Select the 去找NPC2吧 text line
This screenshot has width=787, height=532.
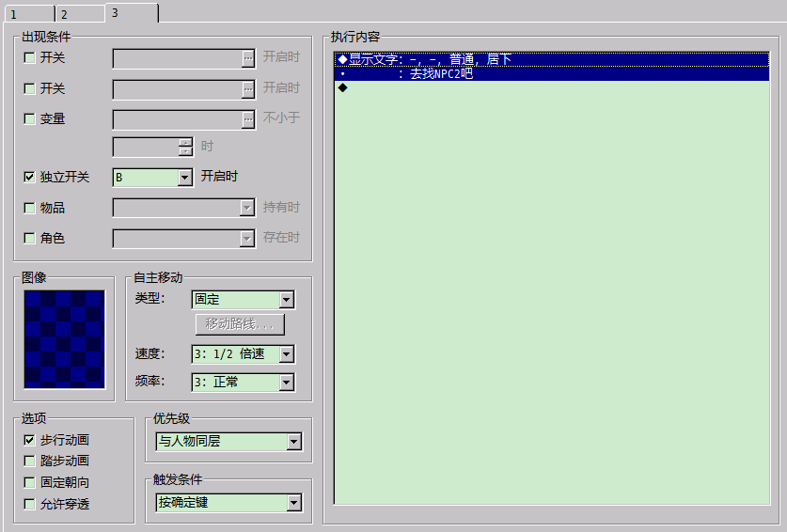click(552, 73)
